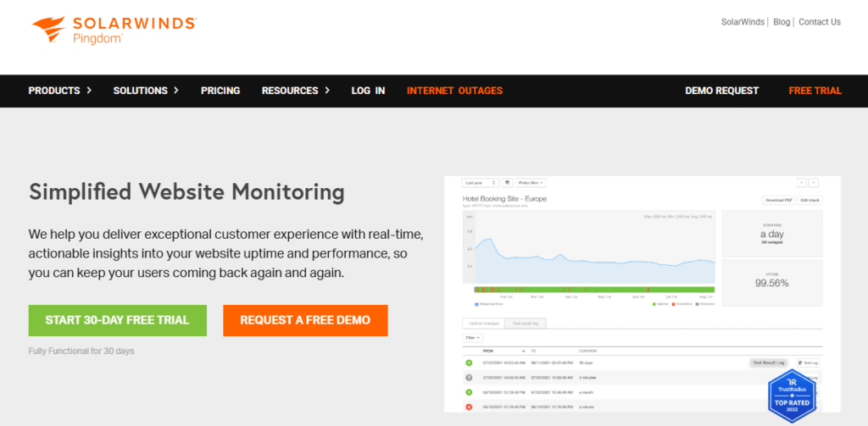Click Demo Request in the nav bar
The height and width of the screenshot is (426, 868).
point(722,91)
